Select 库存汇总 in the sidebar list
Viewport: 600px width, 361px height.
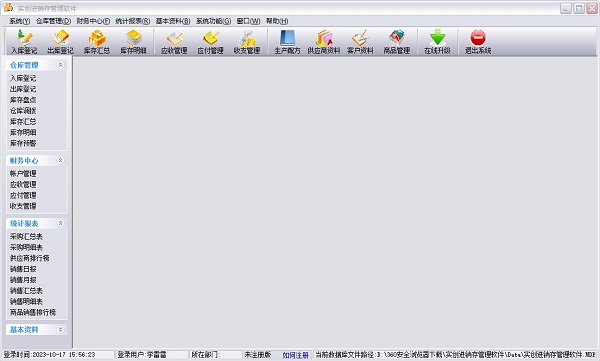tap(23, 121)
